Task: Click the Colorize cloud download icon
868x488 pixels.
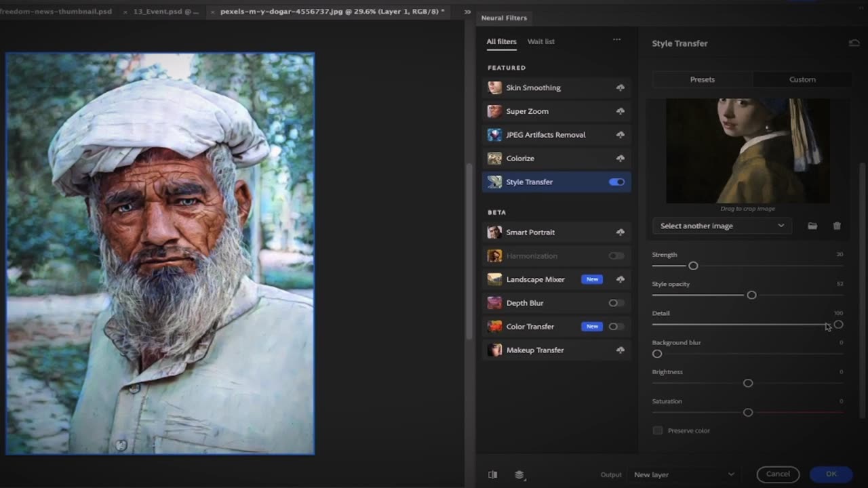Action: 620,159
